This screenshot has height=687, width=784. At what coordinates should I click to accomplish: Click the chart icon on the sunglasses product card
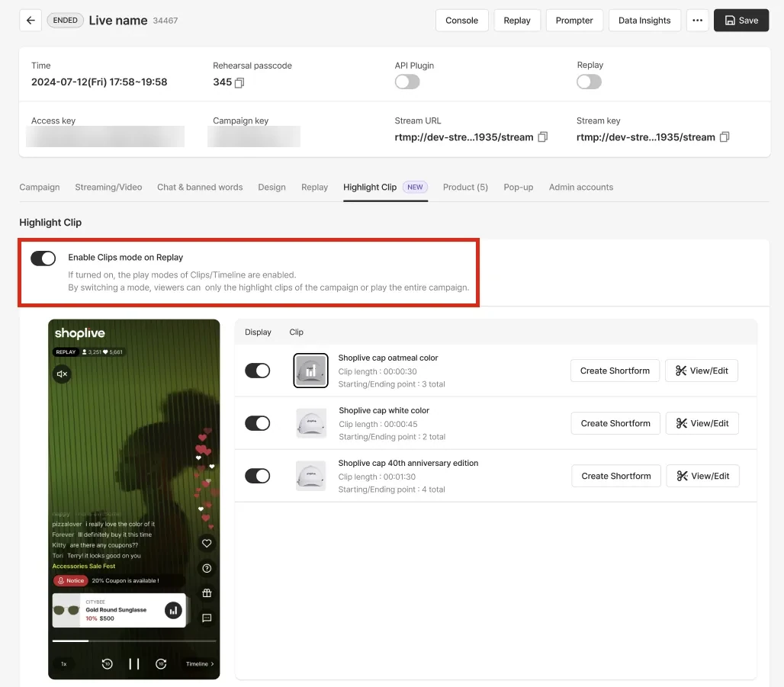coord(173,610)
